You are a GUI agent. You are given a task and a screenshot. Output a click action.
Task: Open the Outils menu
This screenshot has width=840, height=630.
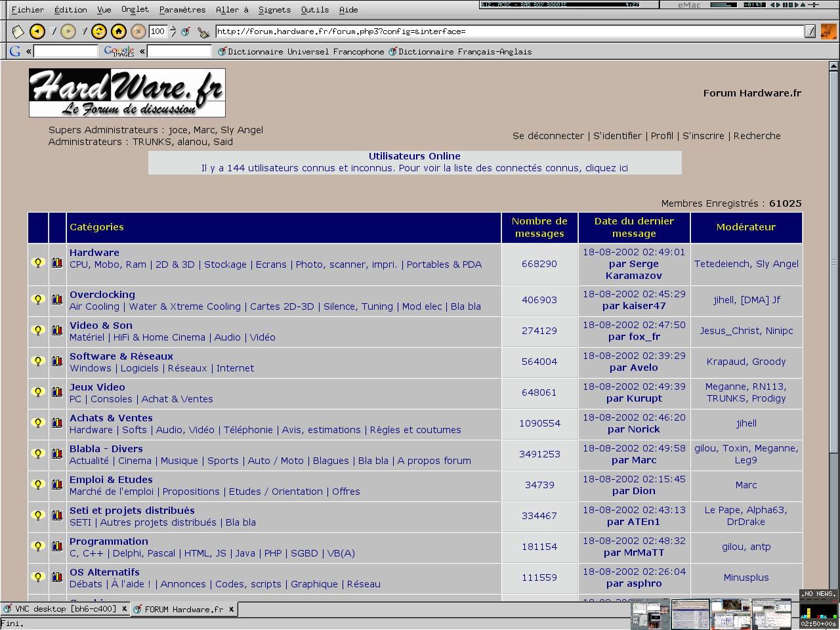[315, 9]
